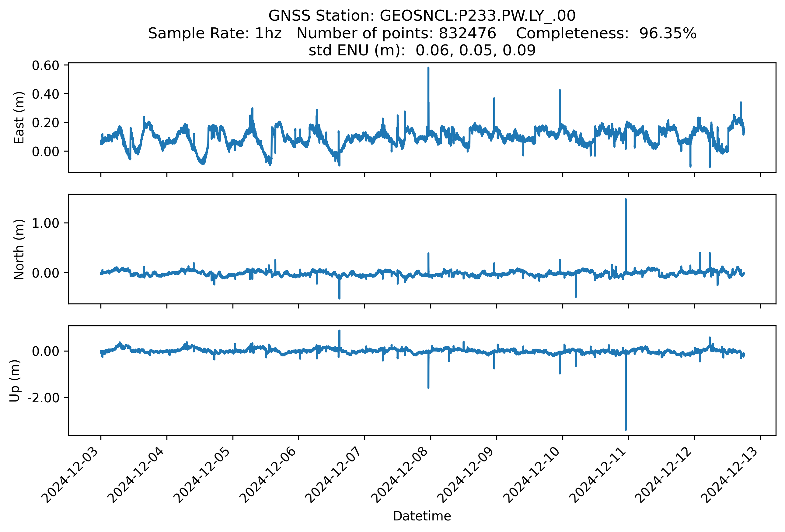This screenshot has height=532, width=785.
Task: Click the 0.60 tick on East axis
Action: pyautogui.click(x=46, y=65)
